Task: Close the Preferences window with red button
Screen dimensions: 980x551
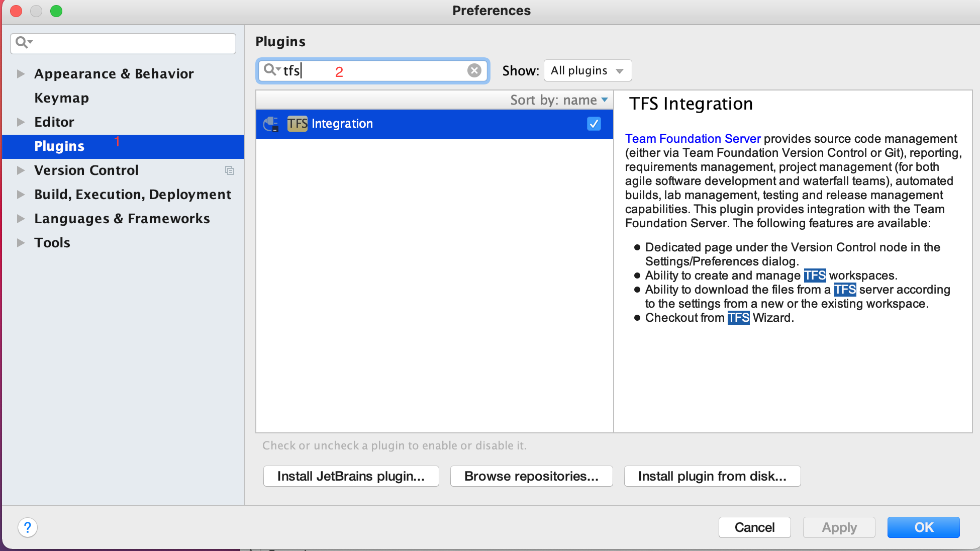Action: (x=16, y=11)
